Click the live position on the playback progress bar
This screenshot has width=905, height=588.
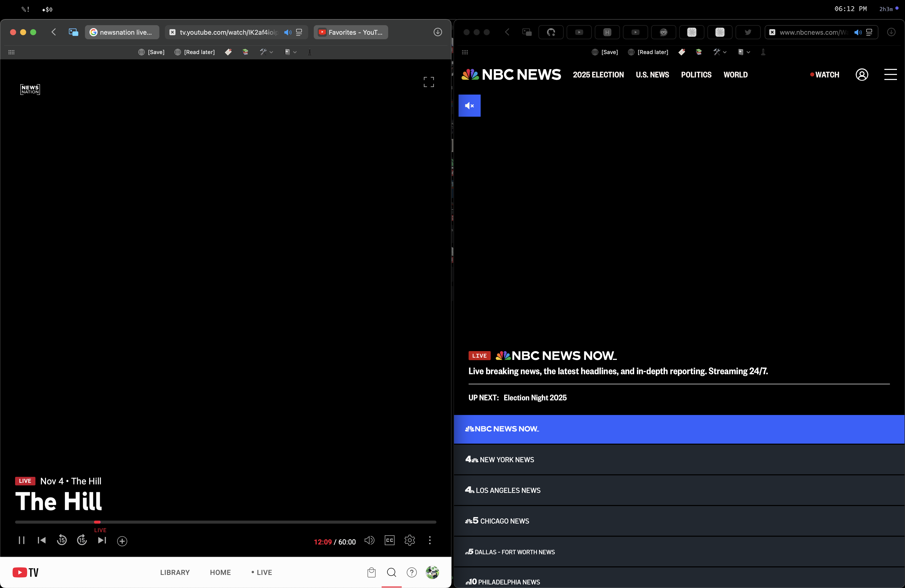[x=97, y=522]
